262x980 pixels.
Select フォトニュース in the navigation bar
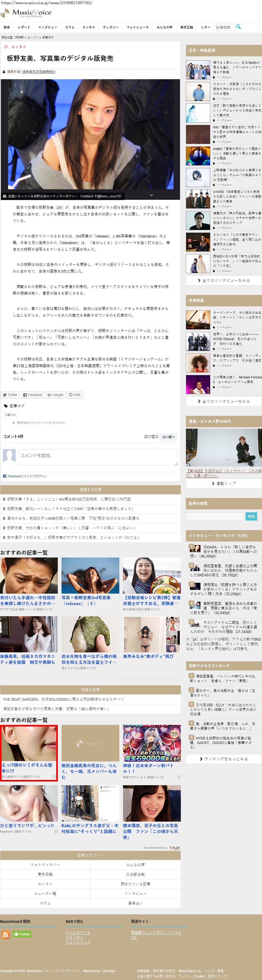(137, 27)
